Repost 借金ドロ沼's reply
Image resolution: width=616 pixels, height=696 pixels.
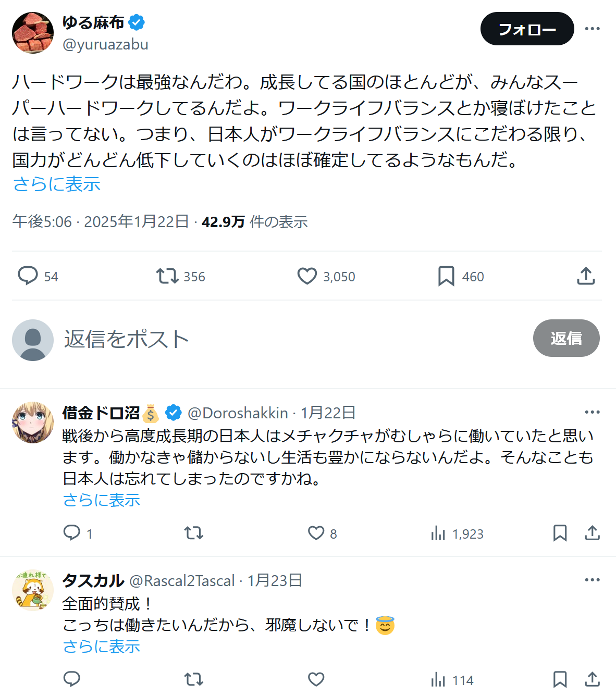(x=193, y=533)
